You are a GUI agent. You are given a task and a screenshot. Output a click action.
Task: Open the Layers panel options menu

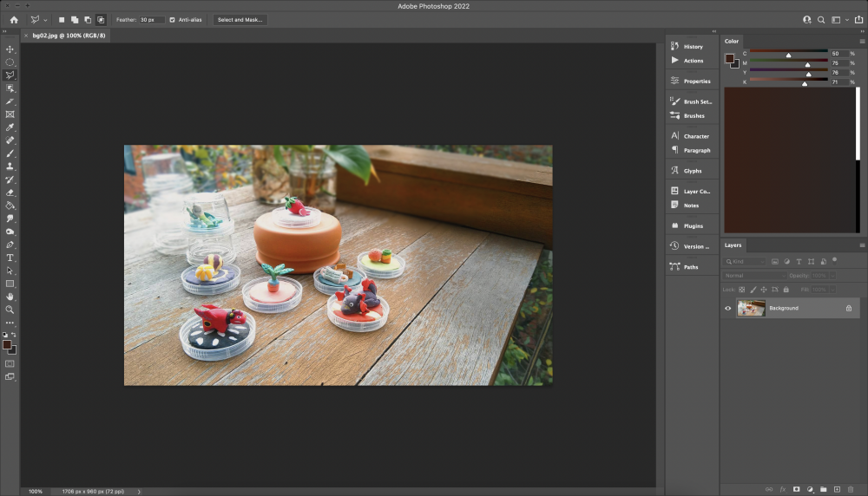(862, 245)
